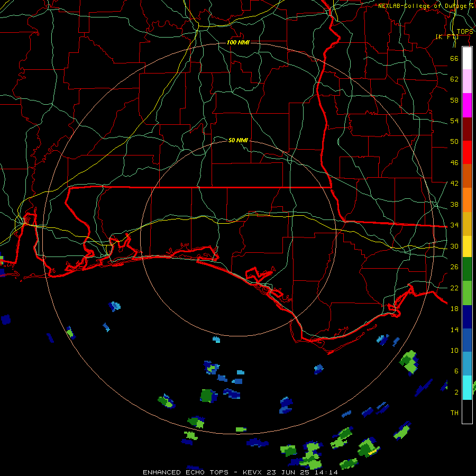Select the 62 scale value
This screenshot has height=476, width=476.
(x=454, y=79)
